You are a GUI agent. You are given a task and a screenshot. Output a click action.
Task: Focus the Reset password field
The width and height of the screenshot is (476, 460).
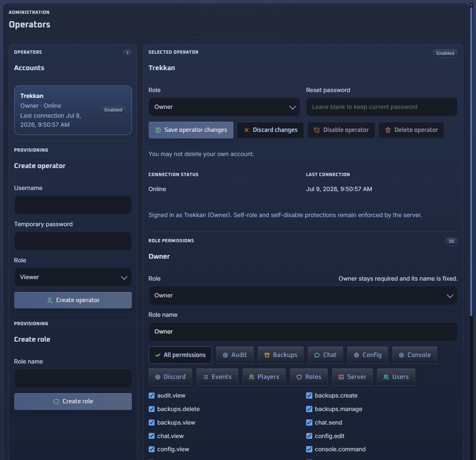(x=382, y=107)
